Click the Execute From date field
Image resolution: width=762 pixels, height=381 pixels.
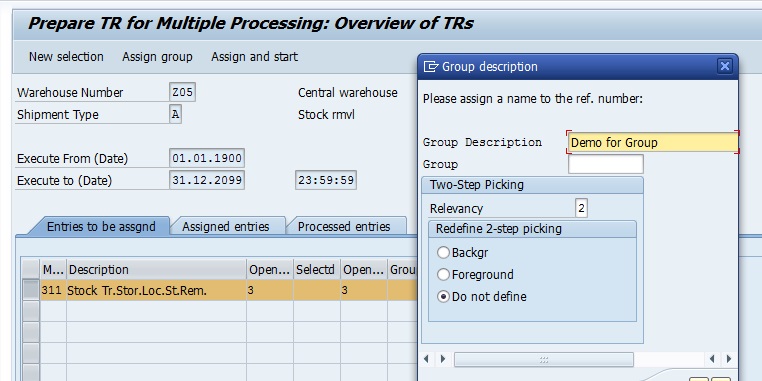[x=207, y=158]
